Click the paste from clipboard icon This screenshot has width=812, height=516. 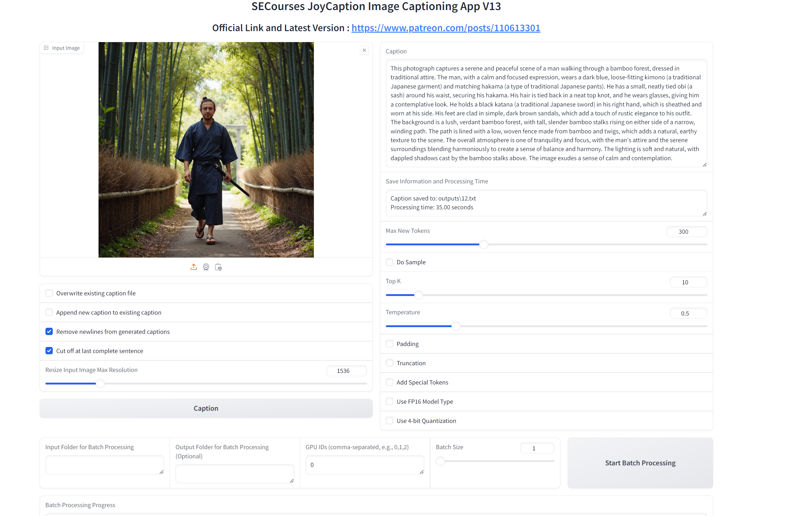point(218,267)
